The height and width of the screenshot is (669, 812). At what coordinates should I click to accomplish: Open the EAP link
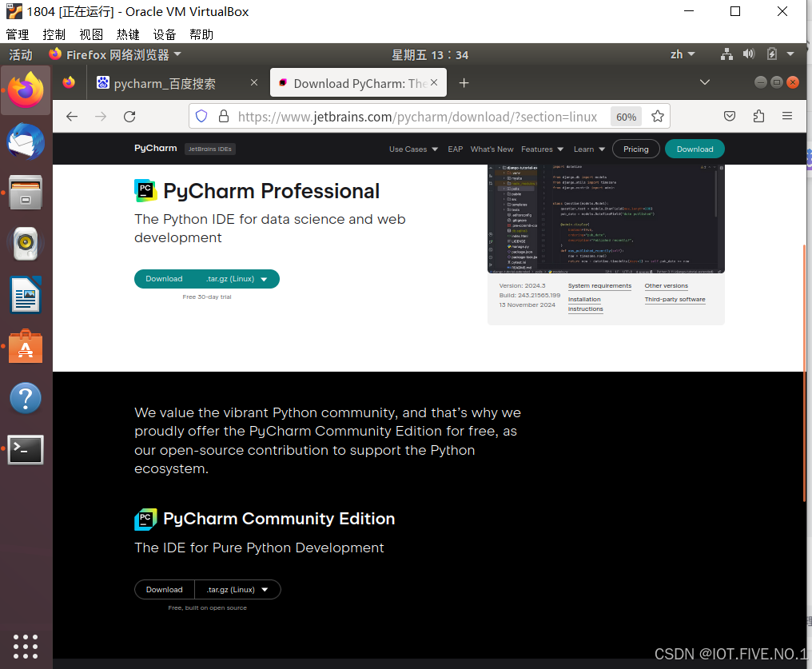[x=456, y=149]
